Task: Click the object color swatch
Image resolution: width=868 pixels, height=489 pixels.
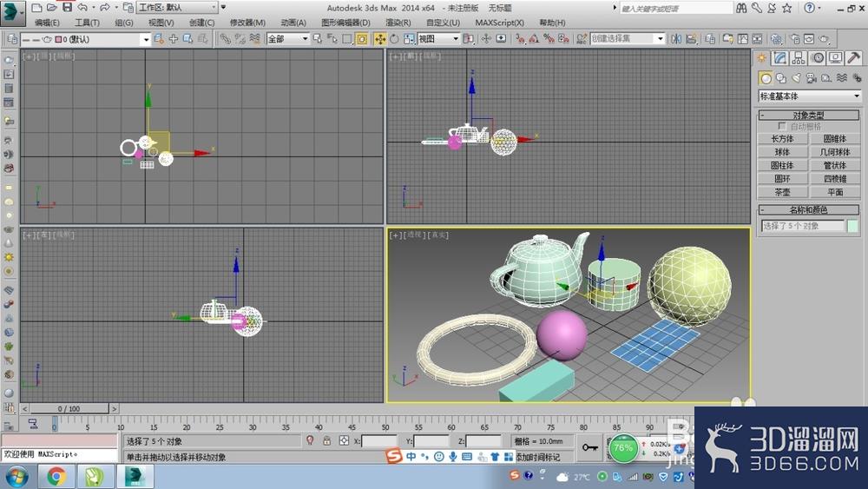Action: pyautogui.click(x=852, y=226)
